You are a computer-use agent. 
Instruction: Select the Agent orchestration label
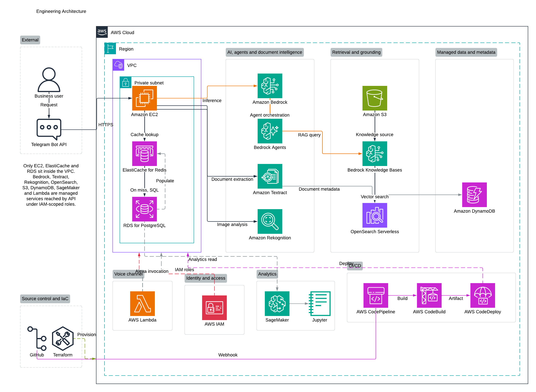(x=270, y=115)
